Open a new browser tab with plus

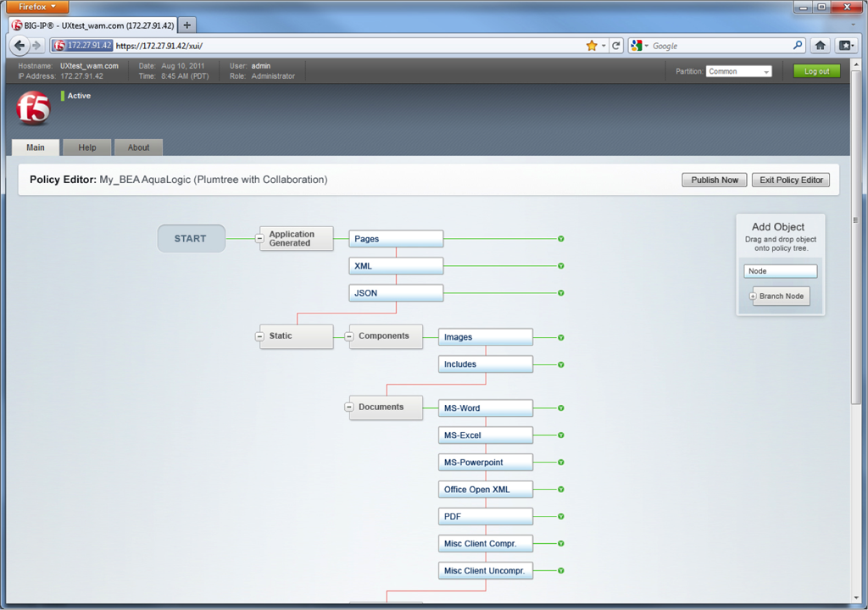[187, 25]
